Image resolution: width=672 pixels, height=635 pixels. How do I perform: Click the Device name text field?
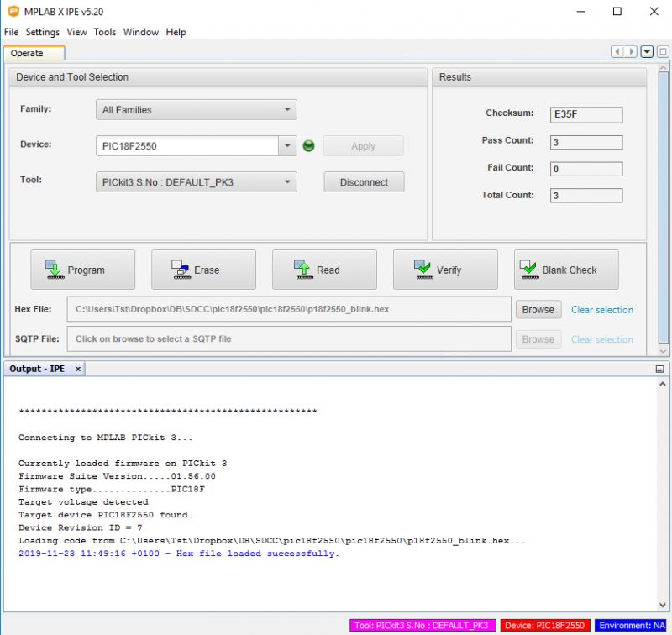[x=187, y=146]
